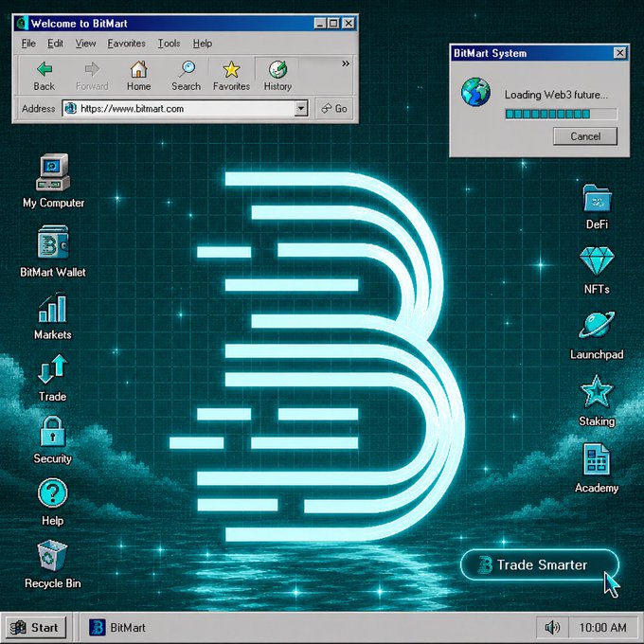Click the 10:00 AM taskbar clock

[x=602, y=628]
